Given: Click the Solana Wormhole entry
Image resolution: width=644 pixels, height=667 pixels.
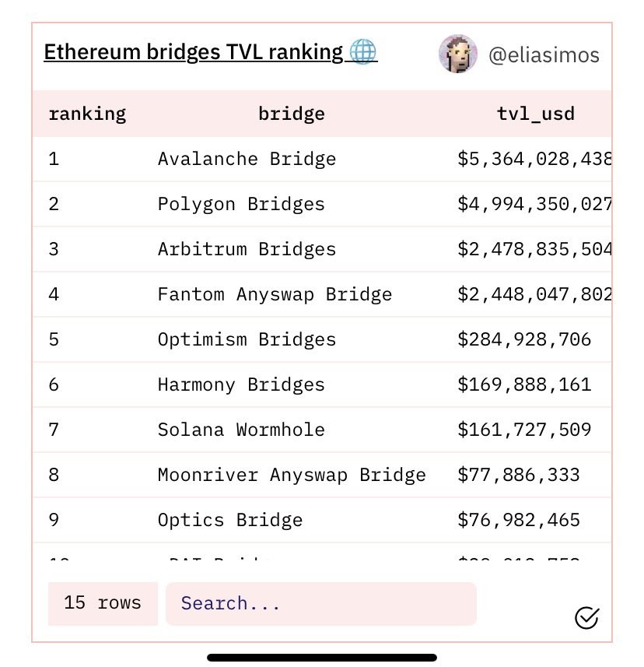Looking at the screenshot, I should coord(241,430).
